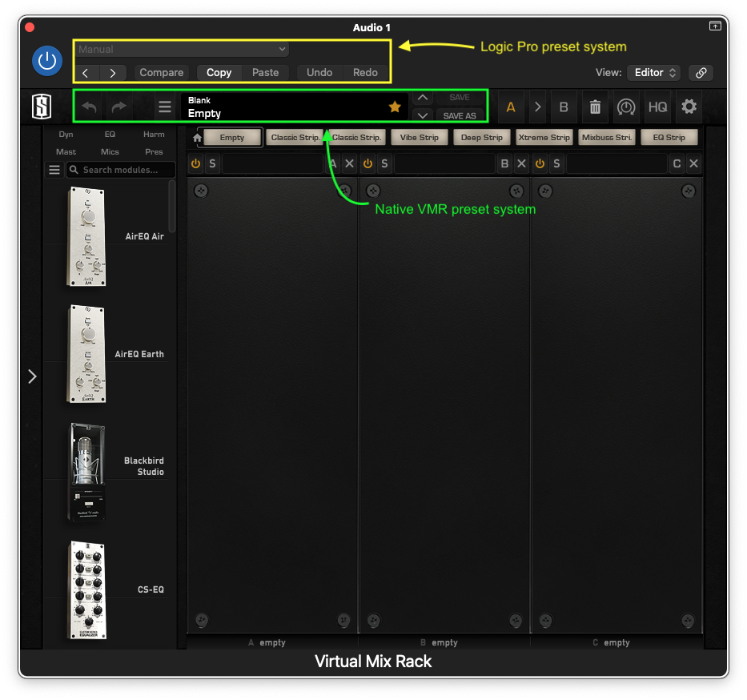
Task: Click the home icon in strip bar
Action: point(197,138)
